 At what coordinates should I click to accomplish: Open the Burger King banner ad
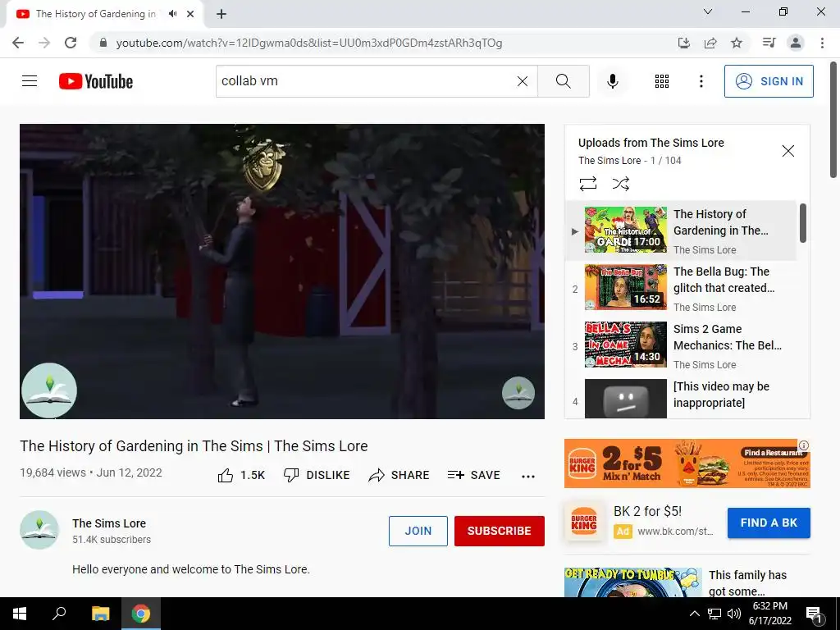pos(687,463)
